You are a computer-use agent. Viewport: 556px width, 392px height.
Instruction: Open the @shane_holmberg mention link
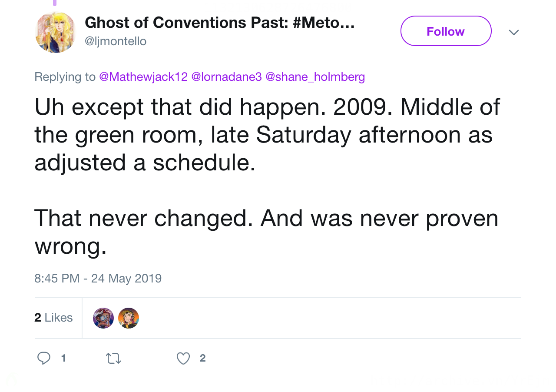click(x=315, y=77)
